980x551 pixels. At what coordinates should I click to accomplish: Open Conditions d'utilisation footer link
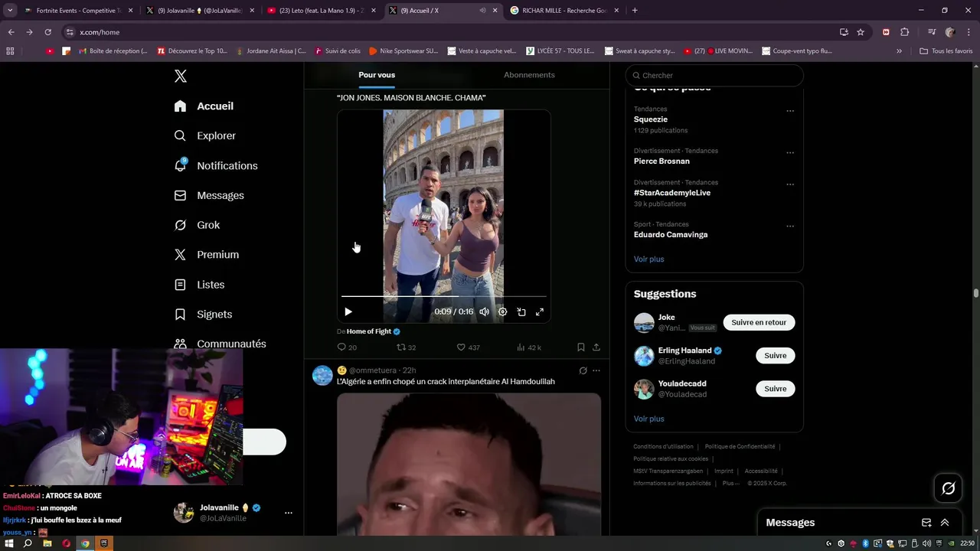663,446
